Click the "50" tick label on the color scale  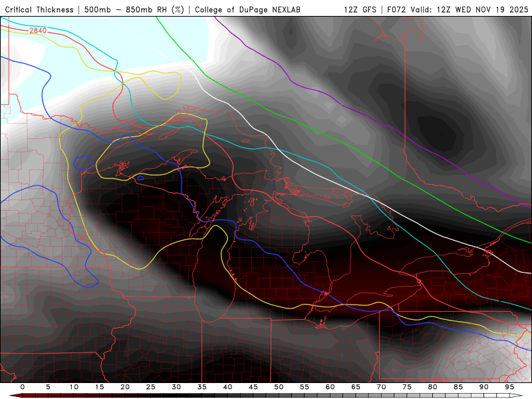pos(279,387)
